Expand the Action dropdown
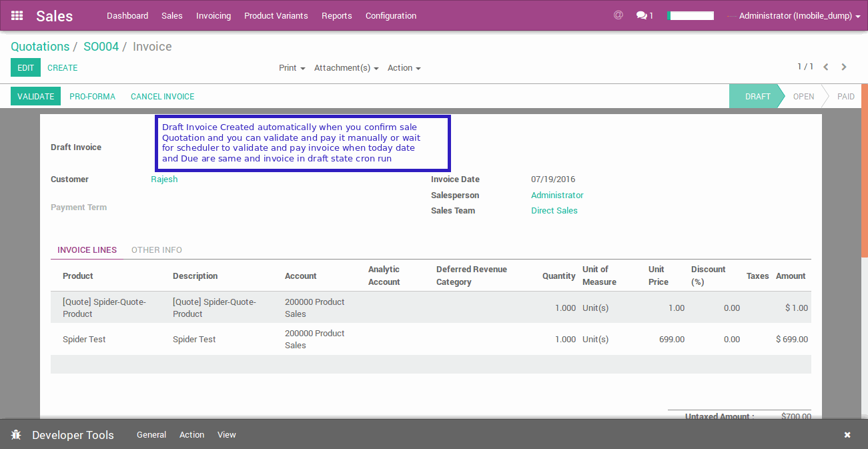The width and height of the screenshot is (868, 449). coord(404,68)
